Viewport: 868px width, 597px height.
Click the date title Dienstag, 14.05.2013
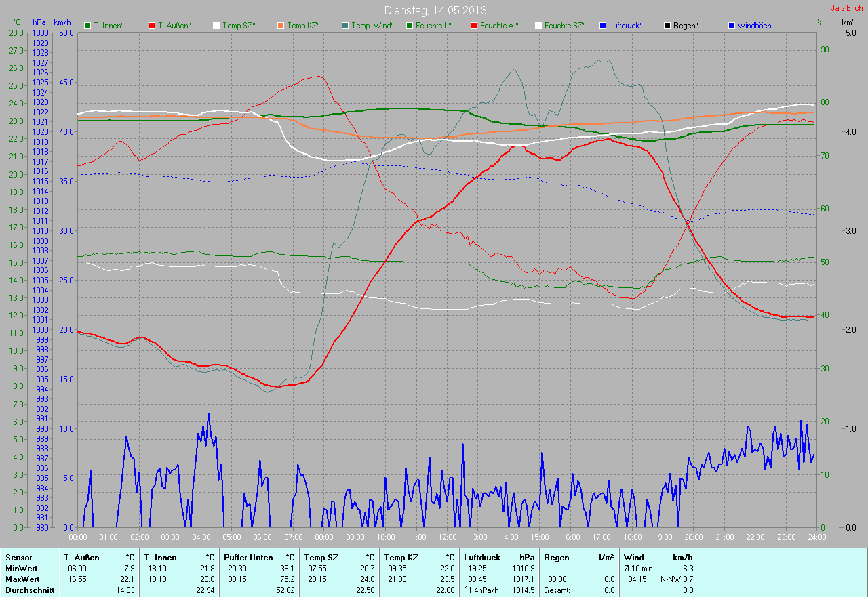(435, 10)
